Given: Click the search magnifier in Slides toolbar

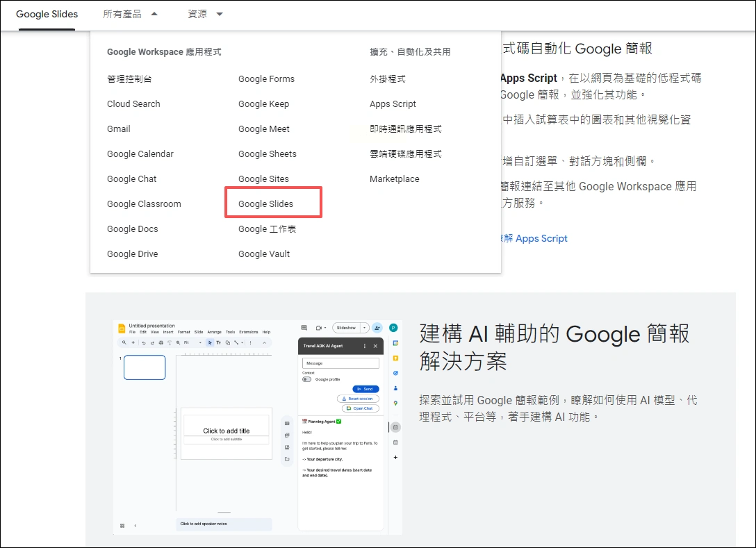Looking at the screenshot, I should 124,342.
